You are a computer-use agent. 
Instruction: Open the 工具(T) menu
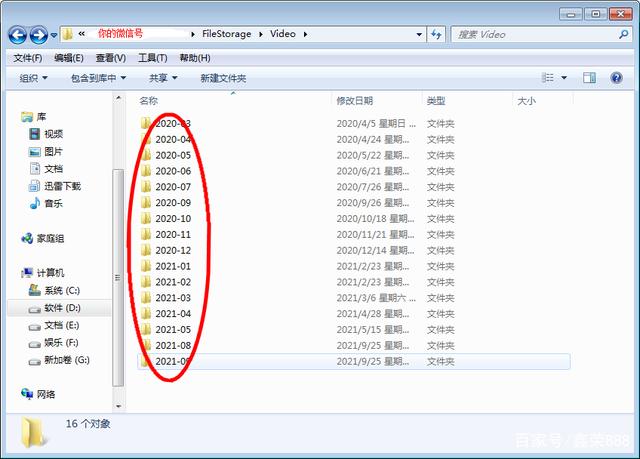point(152,58)
